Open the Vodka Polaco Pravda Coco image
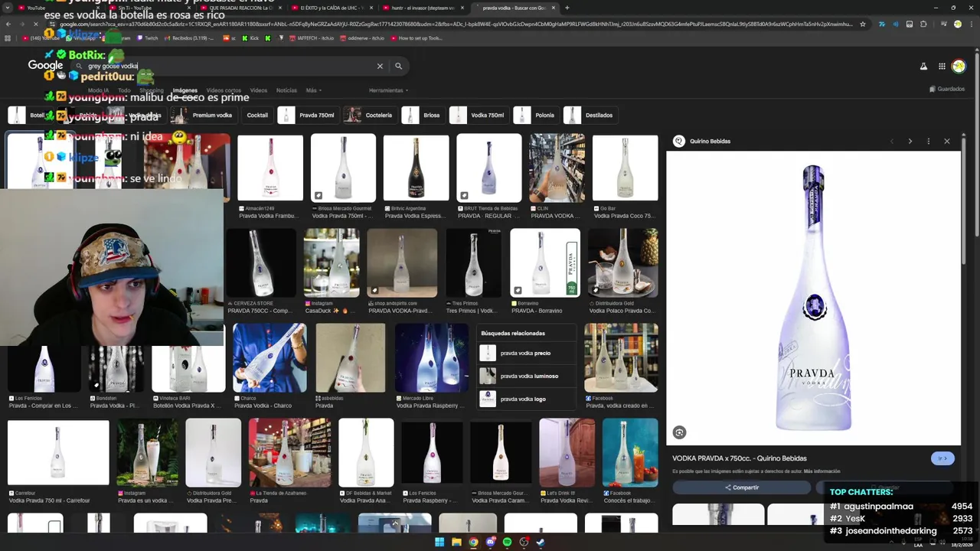Image resolution: width=980 pixels, height=551 pixels. coord(622,262)
